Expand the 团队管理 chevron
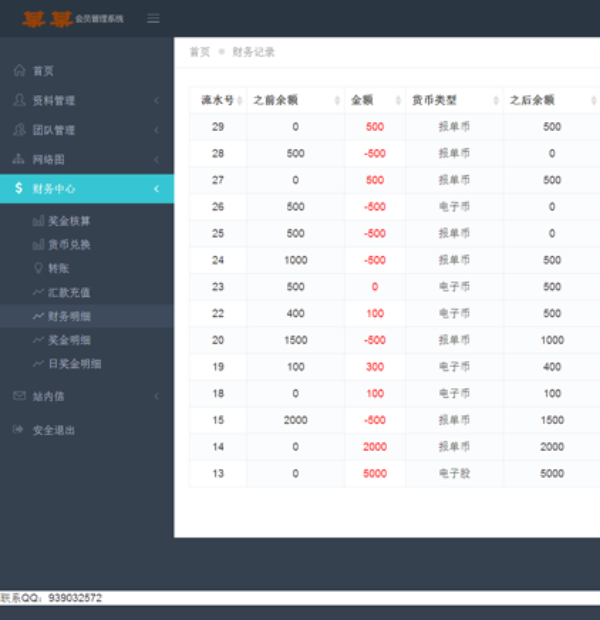The width and height of the screenshot is (600, 620). coord(156,130)
